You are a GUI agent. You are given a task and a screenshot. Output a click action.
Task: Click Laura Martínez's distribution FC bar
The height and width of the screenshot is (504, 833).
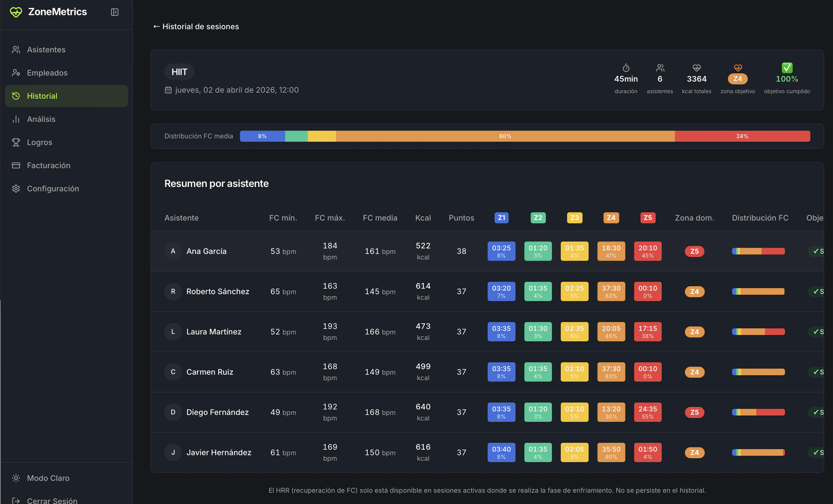click(x=758, y=332)
